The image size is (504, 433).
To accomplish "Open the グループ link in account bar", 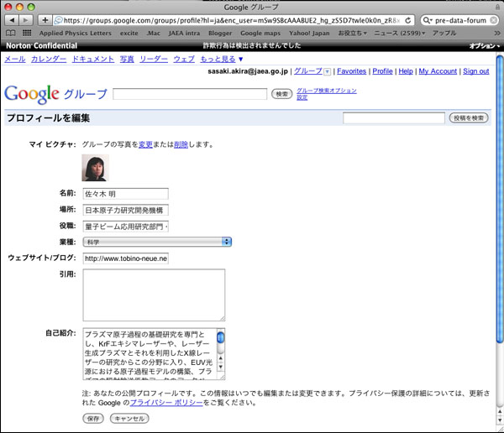I will (x=308, y=71).
